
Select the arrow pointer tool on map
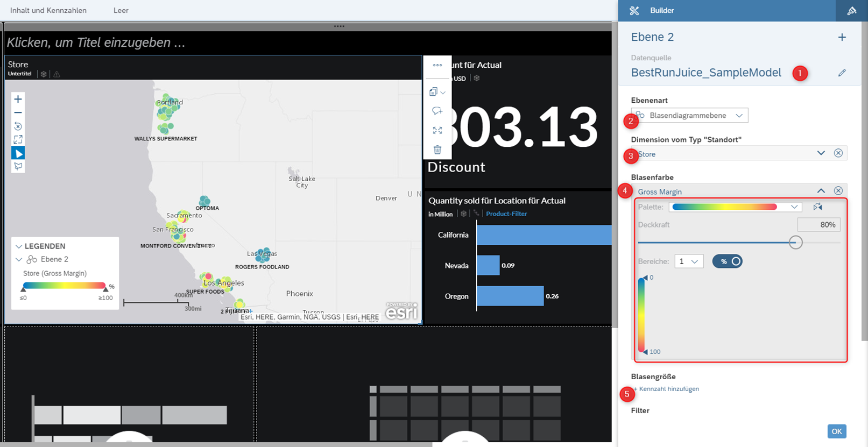(x=18, y=153)
